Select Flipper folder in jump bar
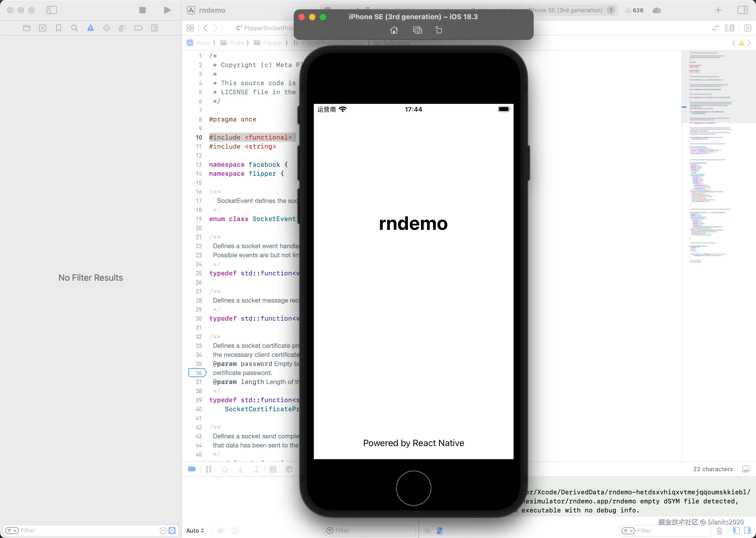 [x=269, y=43]
